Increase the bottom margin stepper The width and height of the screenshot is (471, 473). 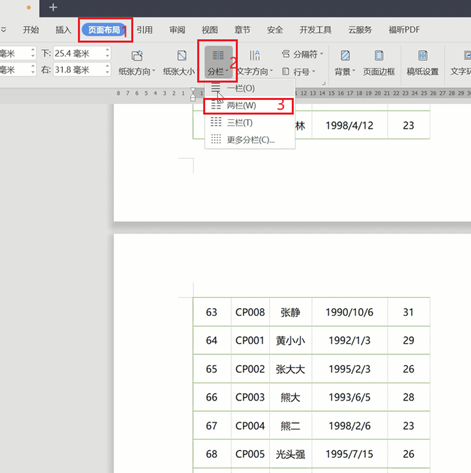(x=107, y=50)
